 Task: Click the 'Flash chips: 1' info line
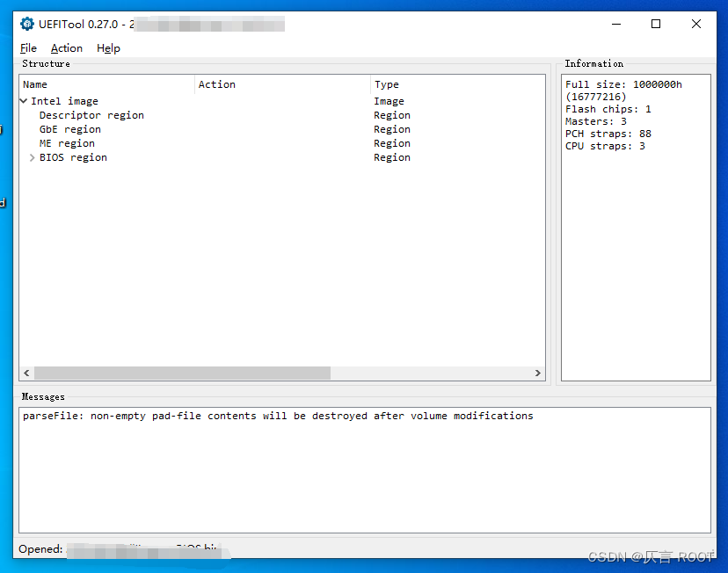tap(608, 109)
